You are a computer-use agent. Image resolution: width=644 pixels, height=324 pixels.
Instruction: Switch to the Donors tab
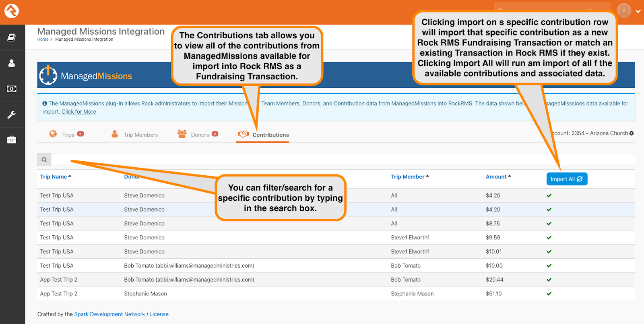[x=198, y=135]
